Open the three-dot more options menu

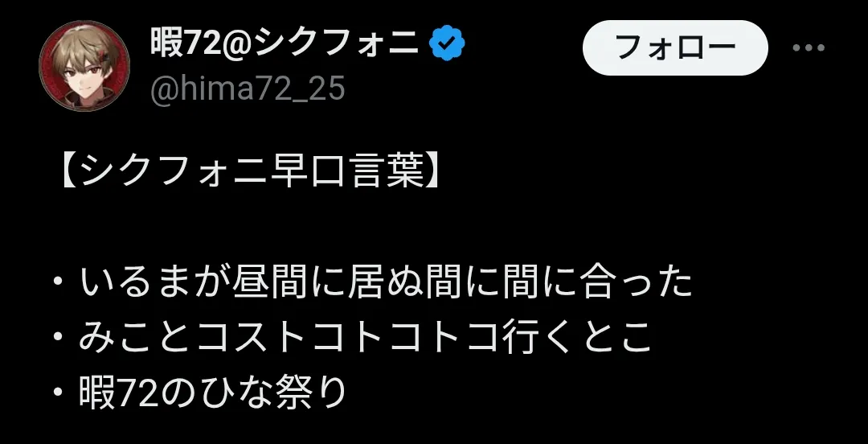809,47
